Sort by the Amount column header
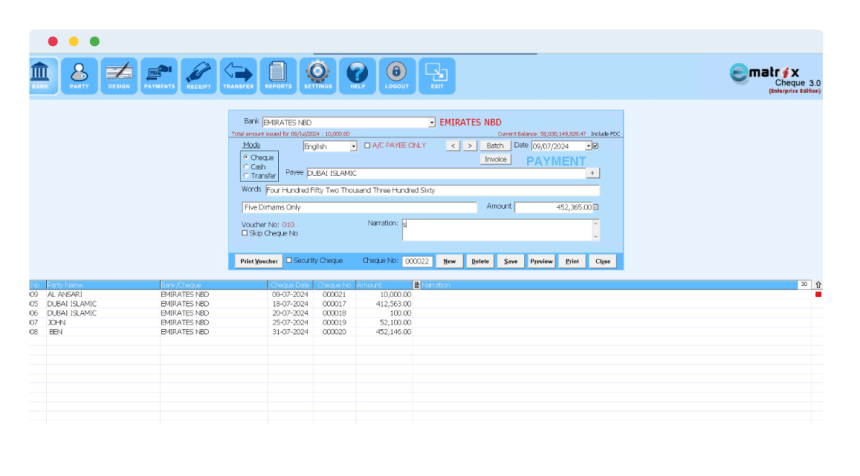 [384, 285]
